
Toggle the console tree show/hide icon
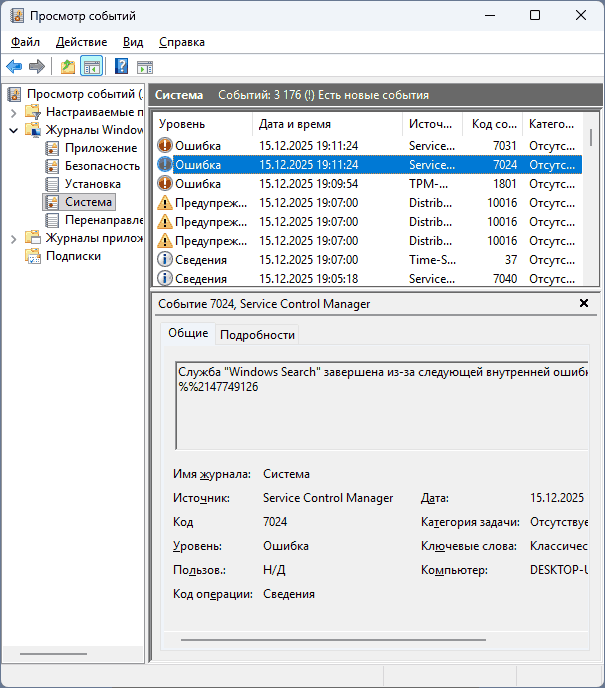[91, 67]
